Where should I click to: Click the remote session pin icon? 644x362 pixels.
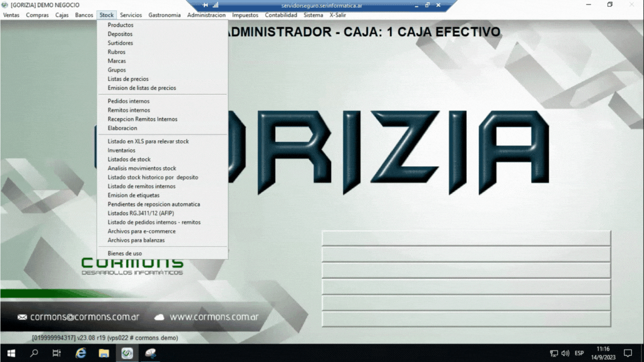205,6
